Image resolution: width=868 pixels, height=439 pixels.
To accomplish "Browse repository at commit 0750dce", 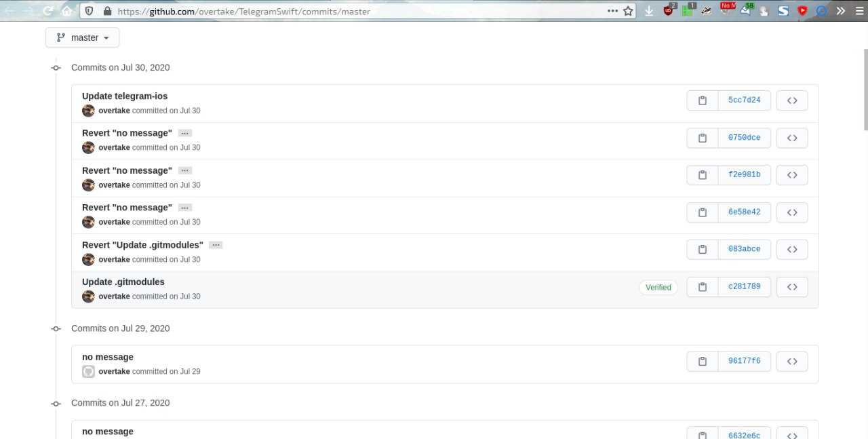I will 792,138.
